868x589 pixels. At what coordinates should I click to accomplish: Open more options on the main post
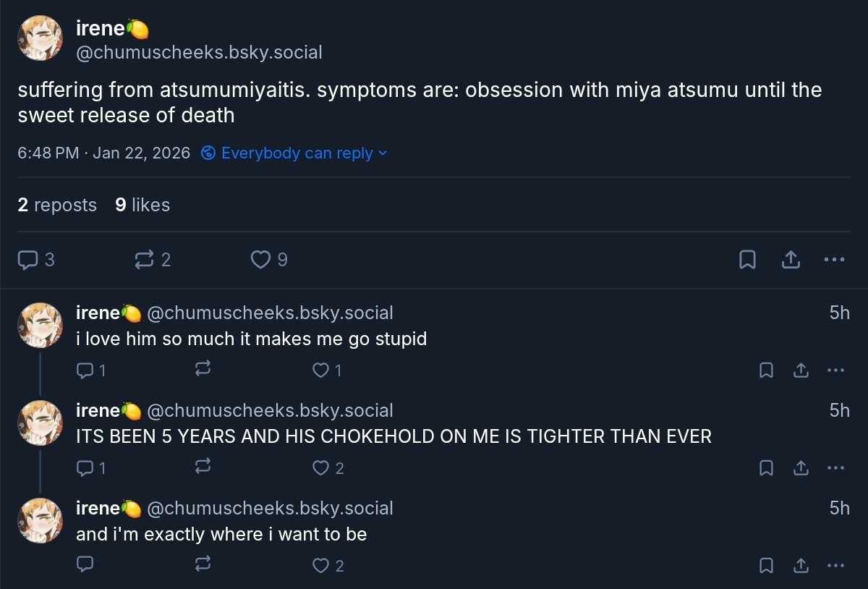click(x=834, y=260)
